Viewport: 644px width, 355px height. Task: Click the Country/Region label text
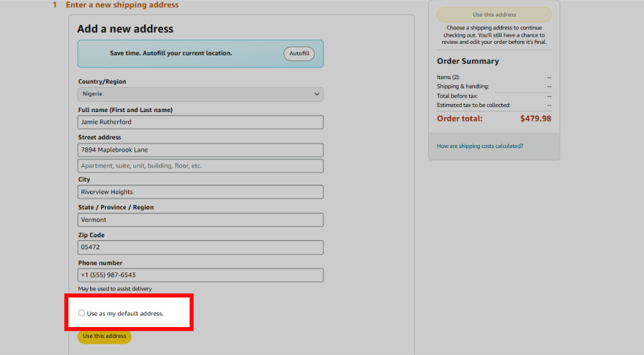pyautogui.click(x=101, y=82)
